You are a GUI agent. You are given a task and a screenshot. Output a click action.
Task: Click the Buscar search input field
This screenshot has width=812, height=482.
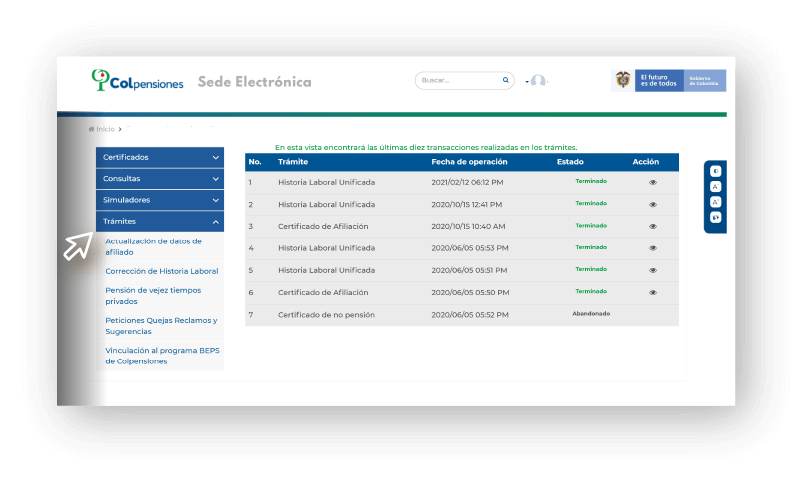point(458,80)
